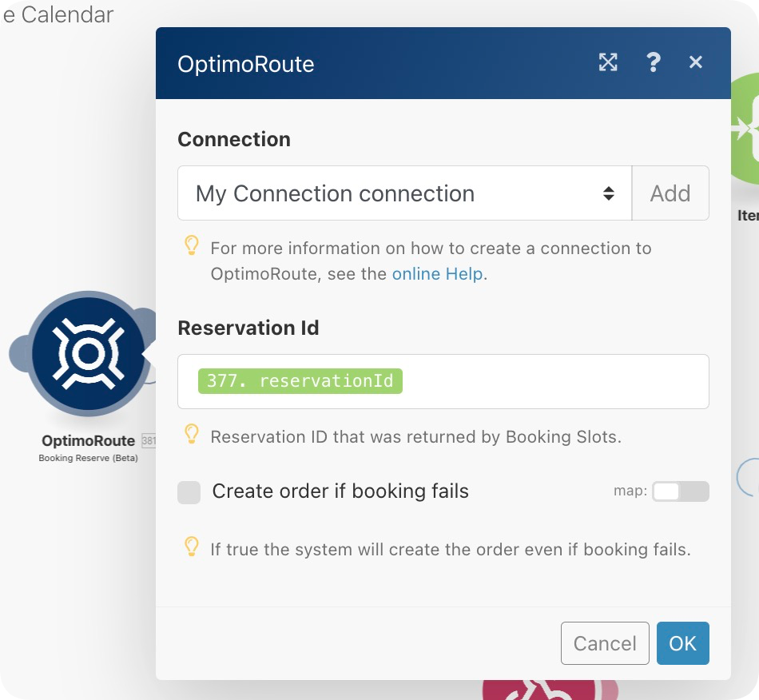Enable 'Create order if booking fails' checkbox
The image size is (759, 700).
(189, 492)
